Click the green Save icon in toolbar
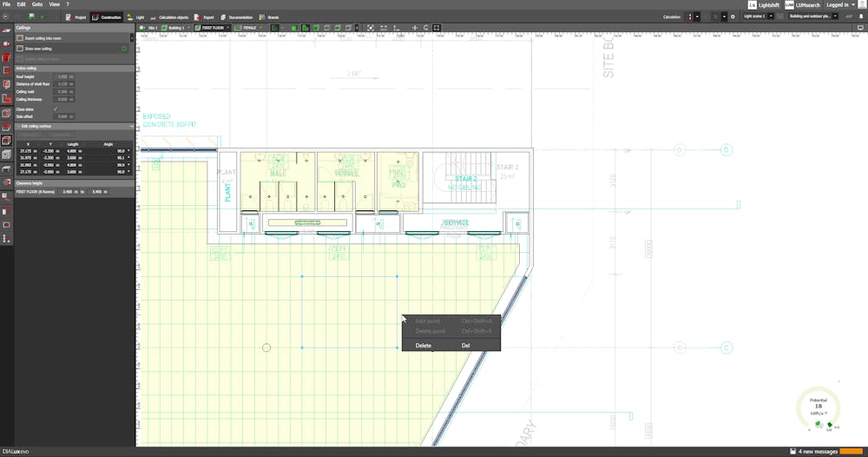This screenshot has width=868, height=457. (32, 17)
